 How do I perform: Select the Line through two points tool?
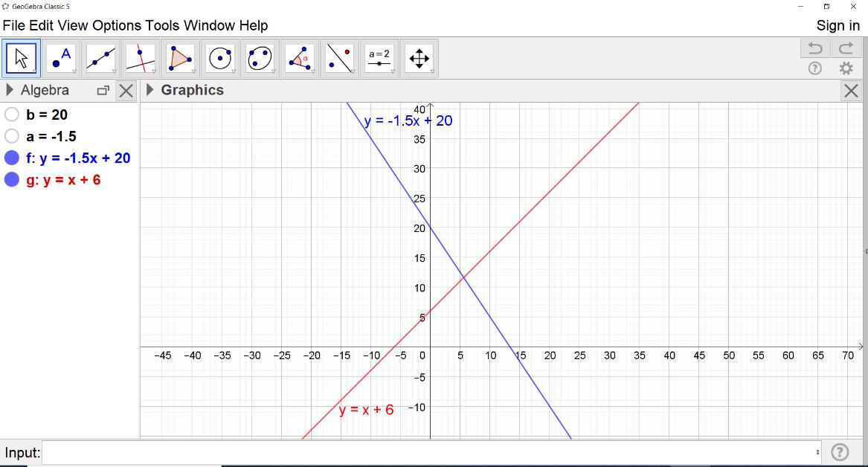click(100, 58)
